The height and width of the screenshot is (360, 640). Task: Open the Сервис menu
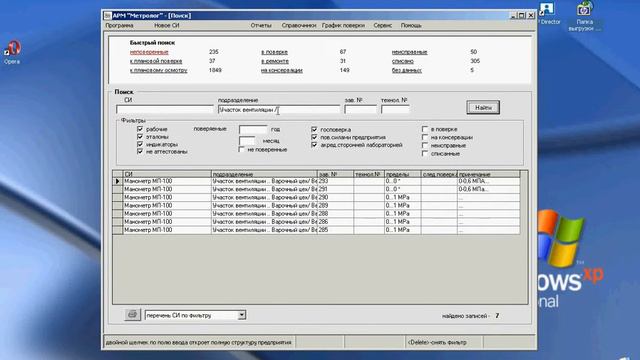382,25
